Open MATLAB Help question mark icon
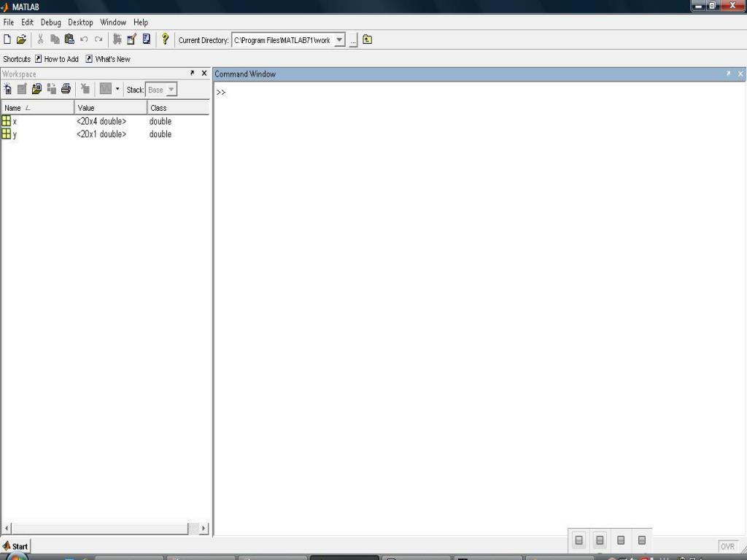747x560 pixels. click(x=166, y=39)
